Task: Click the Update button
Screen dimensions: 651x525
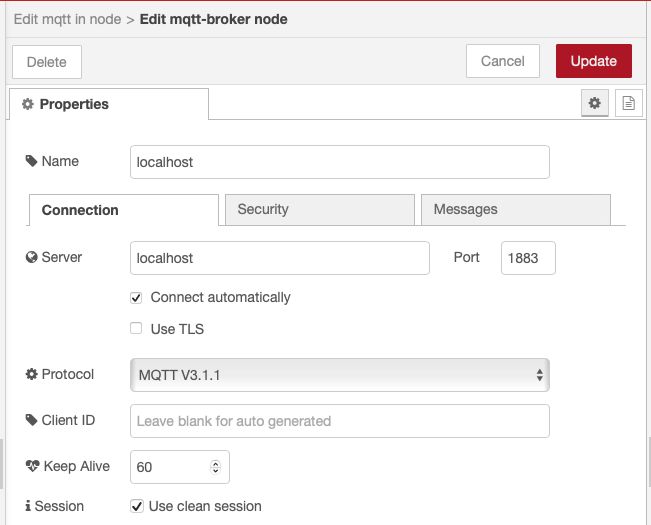Action: [594, 61]
